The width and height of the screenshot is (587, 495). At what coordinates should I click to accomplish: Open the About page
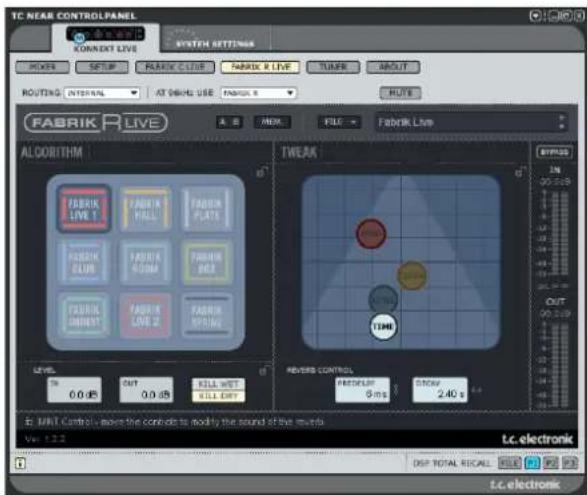coord(393,67)
